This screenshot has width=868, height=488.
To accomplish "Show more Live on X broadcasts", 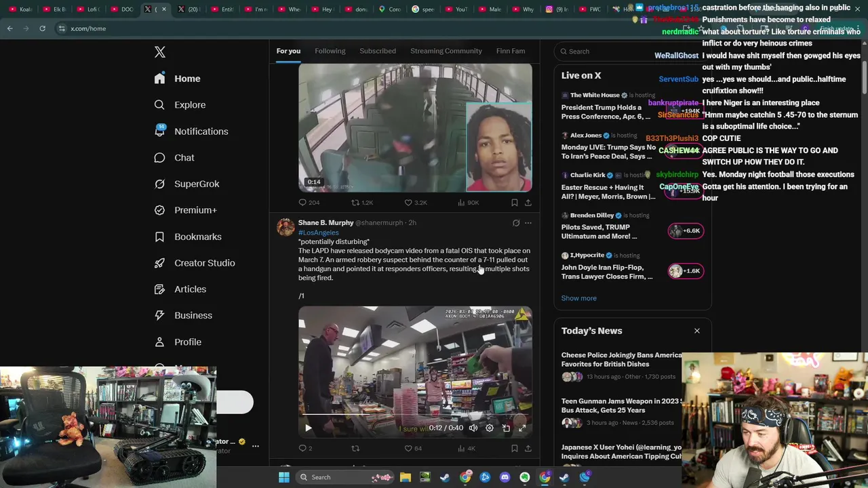I will tap(578, 298).
